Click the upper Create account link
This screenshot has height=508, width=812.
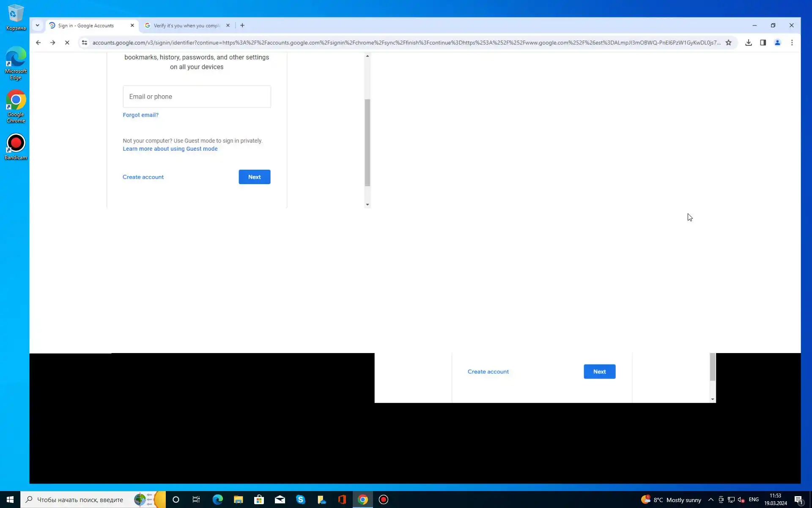tap(143, 177)
